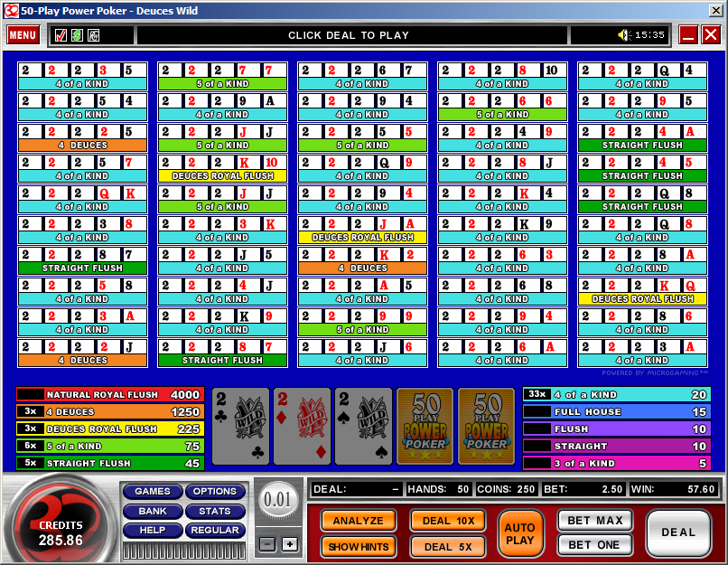Select the yellow Deuces Royal Flush 225 paytable row
Viewport: 728px width, 565px height.
click(x=110, y=428)
